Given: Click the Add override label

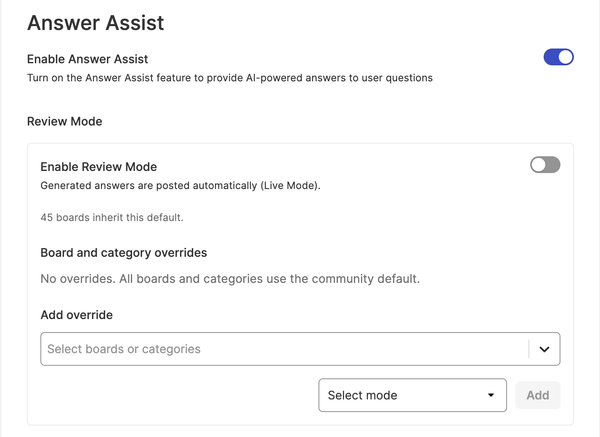Looking at the screenshot, I should [77, 315].
